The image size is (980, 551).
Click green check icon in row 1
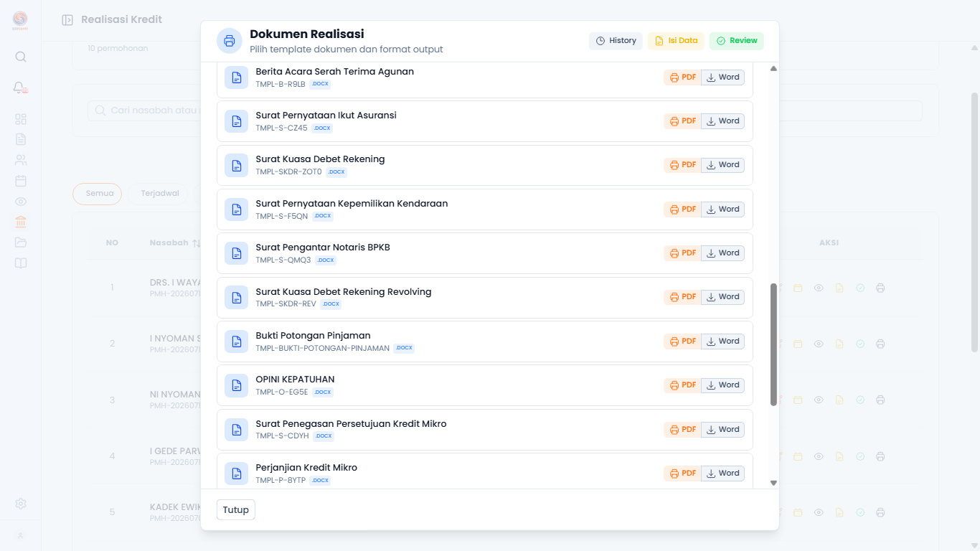click(x=860, y=288)
